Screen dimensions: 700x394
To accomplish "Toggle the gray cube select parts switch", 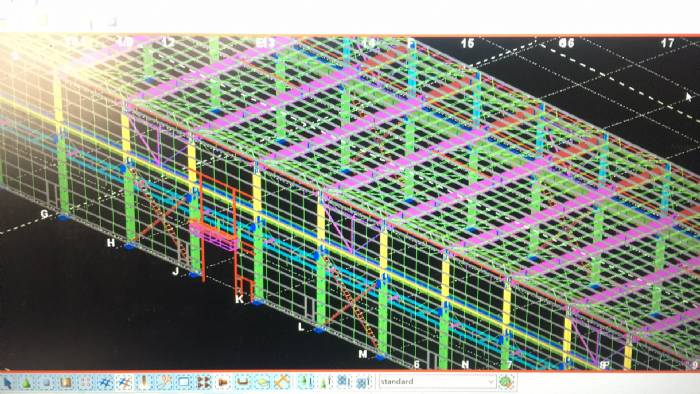I will pos(46,382).
